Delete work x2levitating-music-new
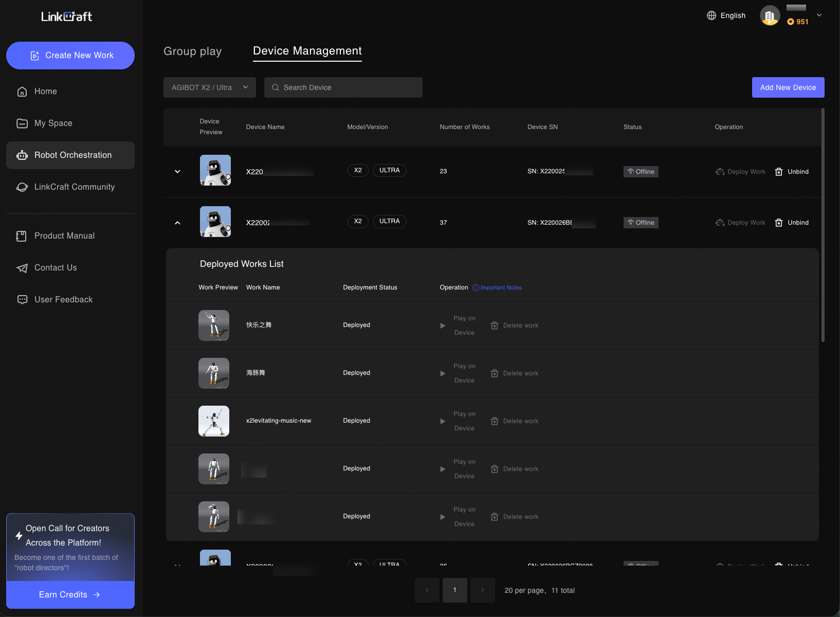Viewport: 840px width, 617px height. [515, 421]
